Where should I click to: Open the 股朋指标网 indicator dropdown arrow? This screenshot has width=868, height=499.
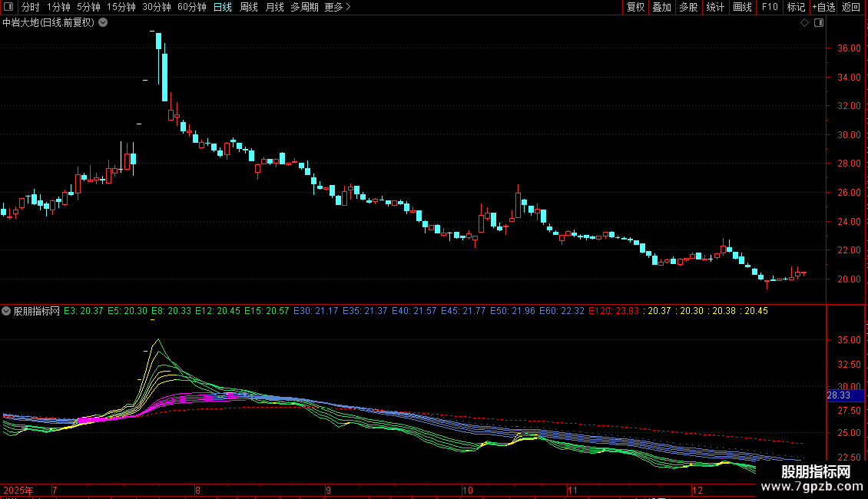click(x=6, y=311)
